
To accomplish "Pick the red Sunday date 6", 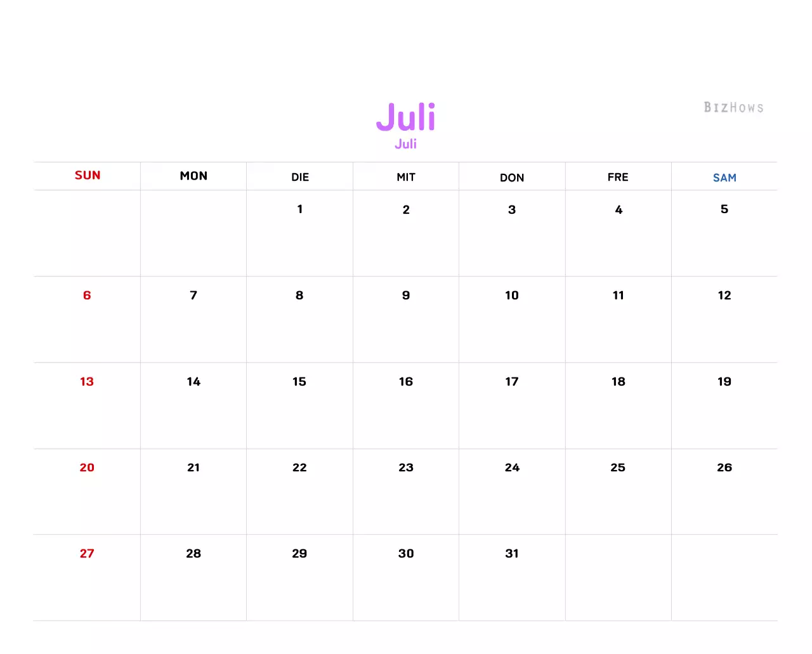I will pyautogui.click(x=87, y=296).
